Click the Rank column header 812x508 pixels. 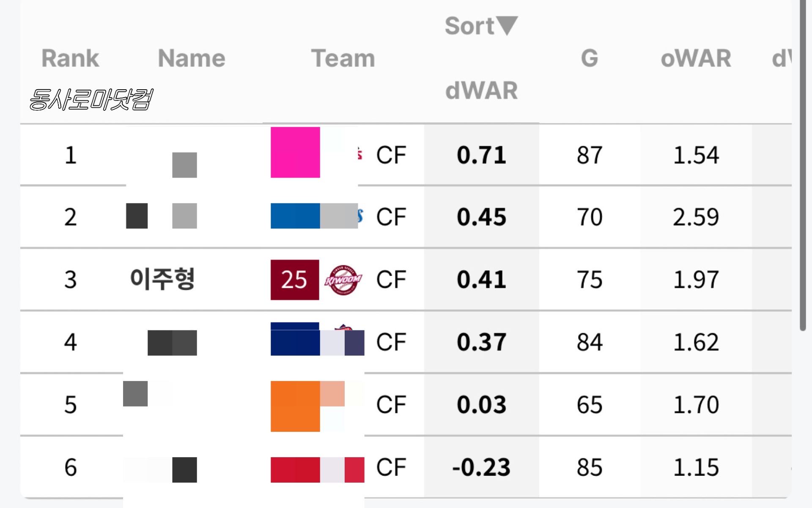coord(70,58)
